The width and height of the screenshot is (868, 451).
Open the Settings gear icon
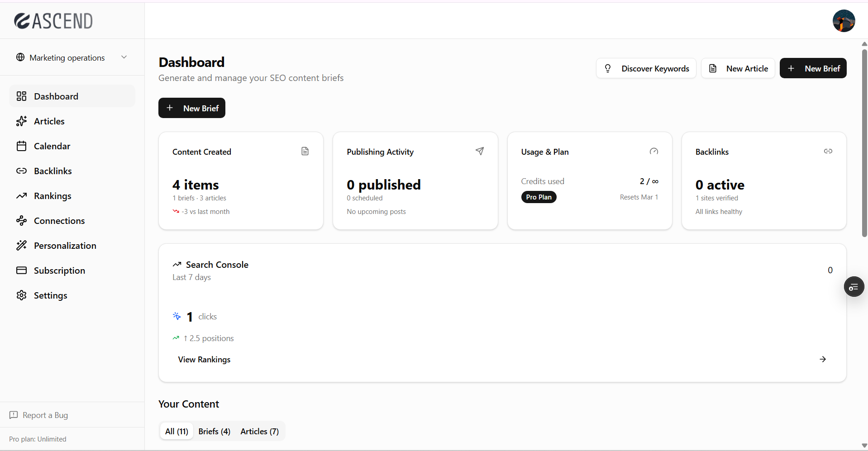(22, 295)
